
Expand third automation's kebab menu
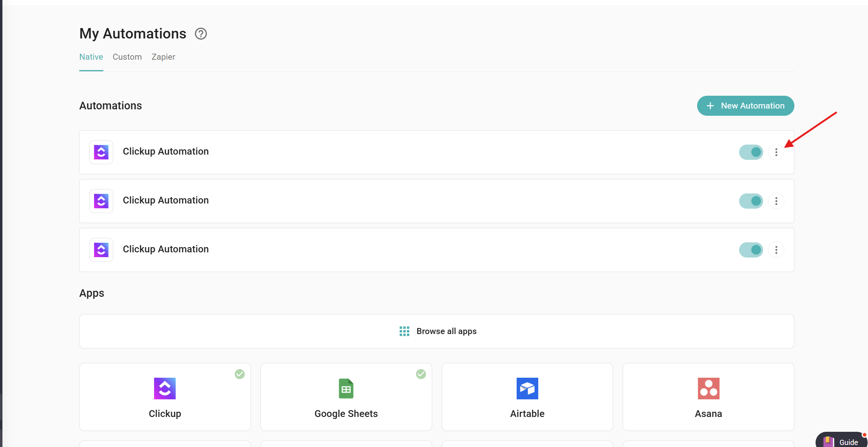coord(776,250)
